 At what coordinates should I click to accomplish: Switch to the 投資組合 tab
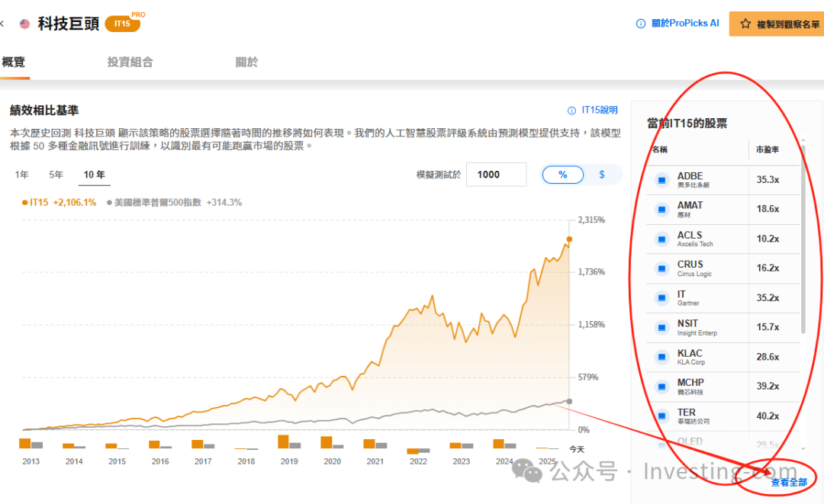[x=130, y=62]
